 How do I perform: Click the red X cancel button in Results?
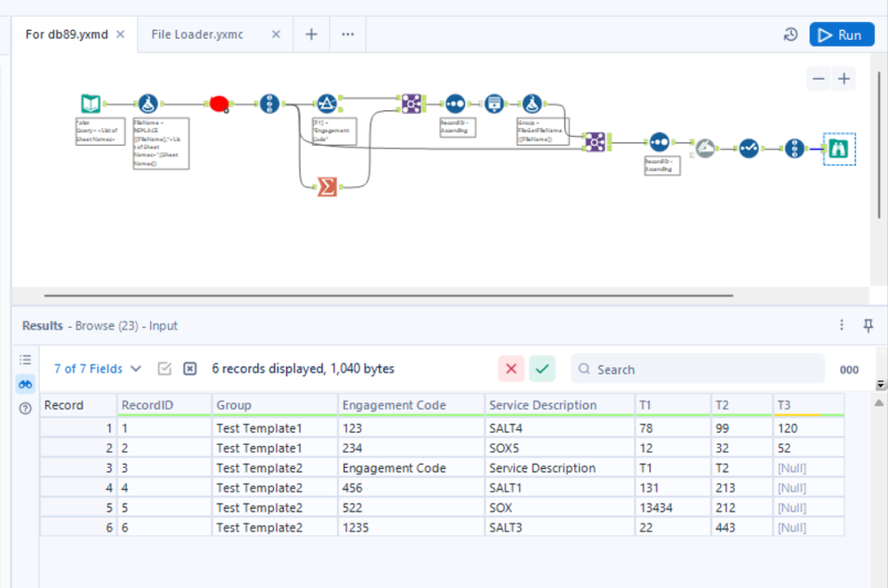(x=511, y=369)
